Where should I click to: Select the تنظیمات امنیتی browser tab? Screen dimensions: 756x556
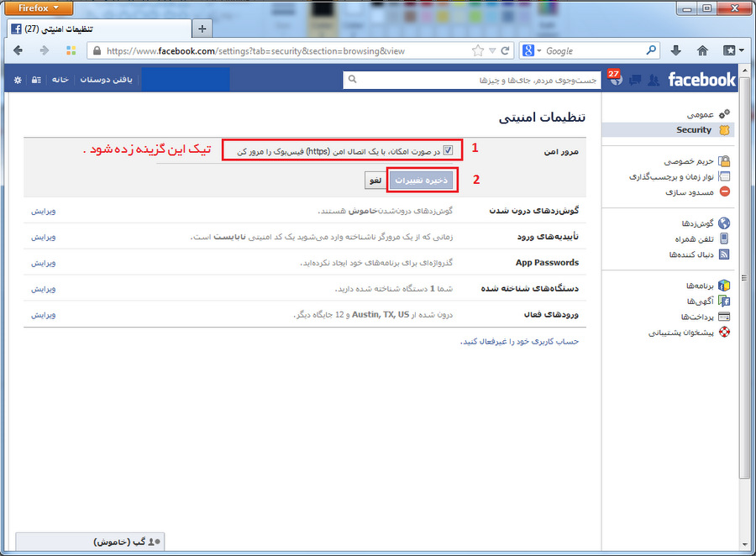[x=99, y=29]
